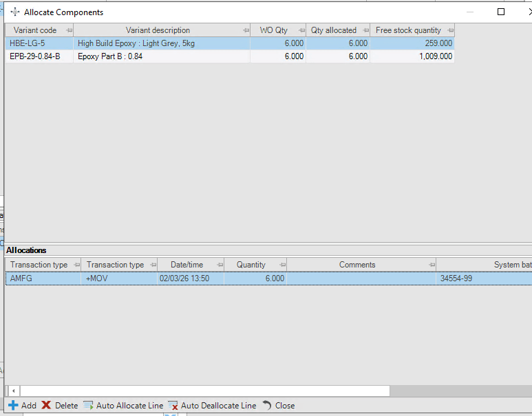Click the red Delete X icon

pos(46,405)
